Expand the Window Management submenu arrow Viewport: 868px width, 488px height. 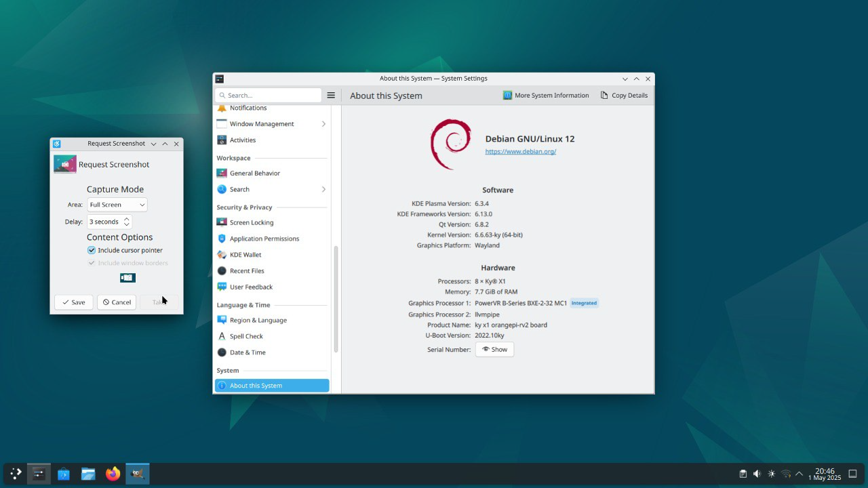(323, 124)
